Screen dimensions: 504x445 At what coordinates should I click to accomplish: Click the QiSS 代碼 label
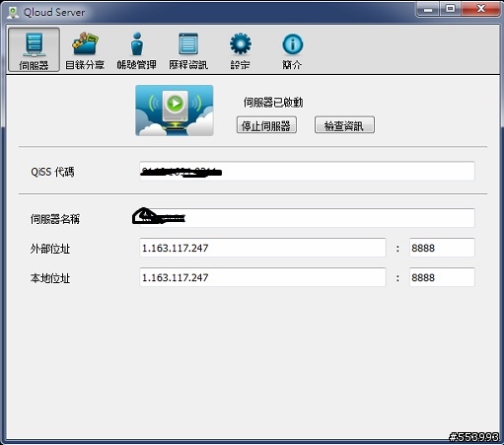click(x=52, y=172)
